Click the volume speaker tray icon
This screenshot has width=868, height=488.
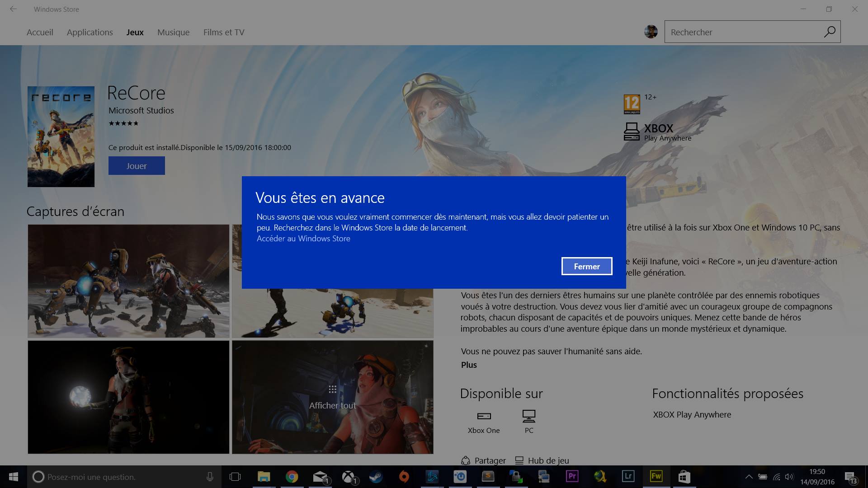pos(790,477)
